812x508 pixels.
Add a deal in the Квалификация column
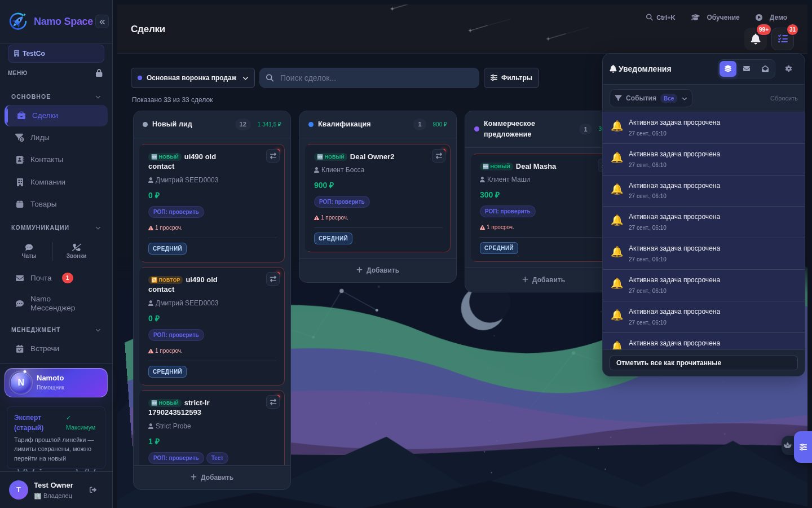click(378, 270)
